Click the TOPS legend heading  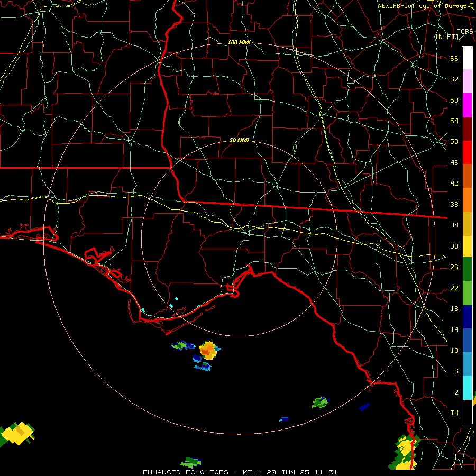(465, 32)
